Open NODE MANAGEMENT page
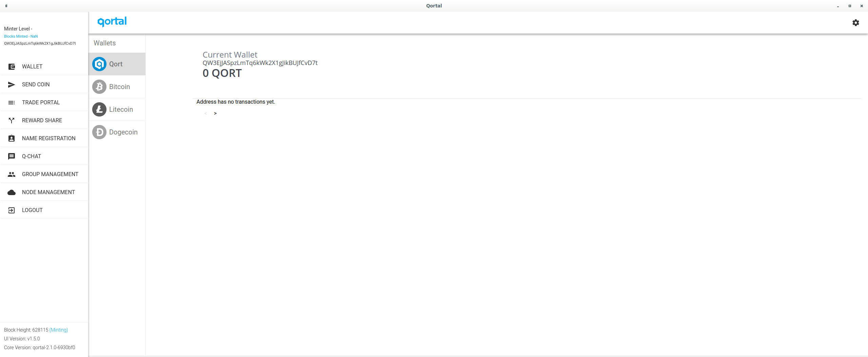 click(x=44, y=192)
